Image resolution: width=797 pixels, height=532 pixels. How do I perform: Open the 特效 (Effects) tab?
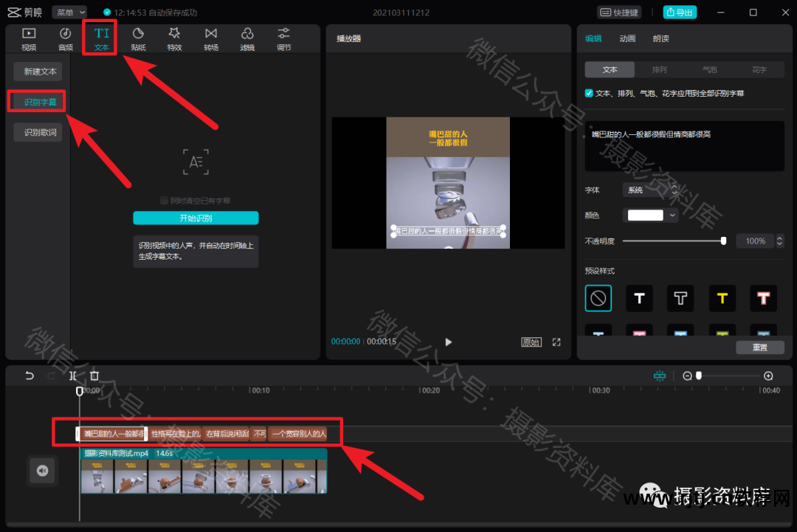[174, 39]
